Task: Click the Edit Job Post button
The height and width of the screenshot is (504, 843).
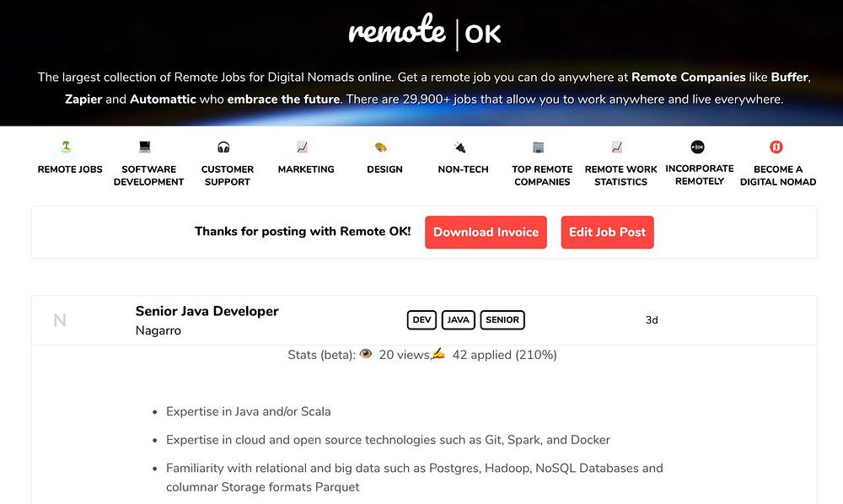Action: (608, 232)
